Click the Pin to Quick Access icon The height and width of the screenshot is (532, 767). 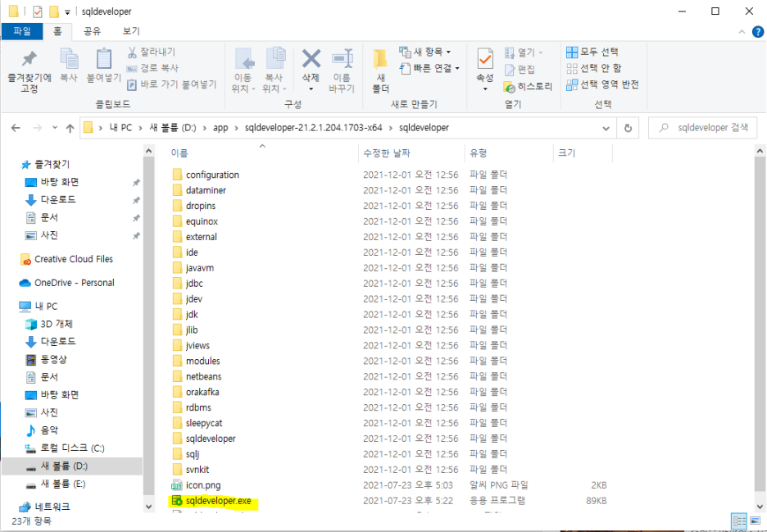(x=29, y=60)
